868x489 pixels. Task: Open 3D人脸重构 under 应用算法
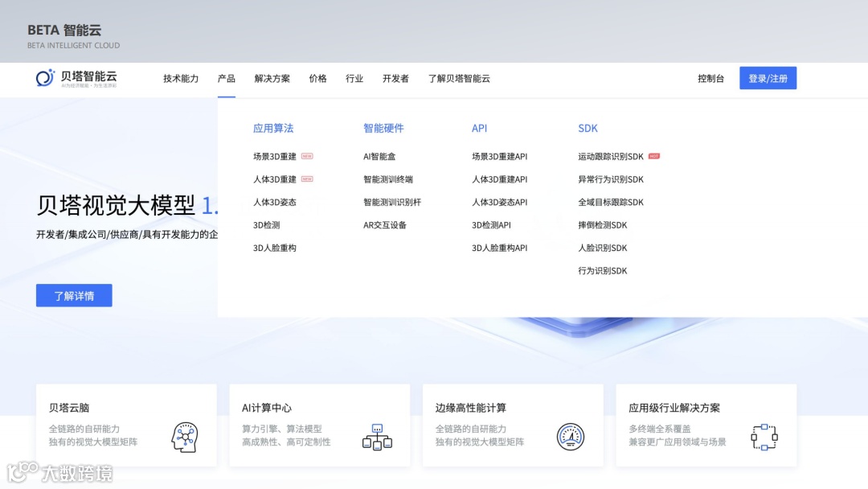[x=275, y=248]
